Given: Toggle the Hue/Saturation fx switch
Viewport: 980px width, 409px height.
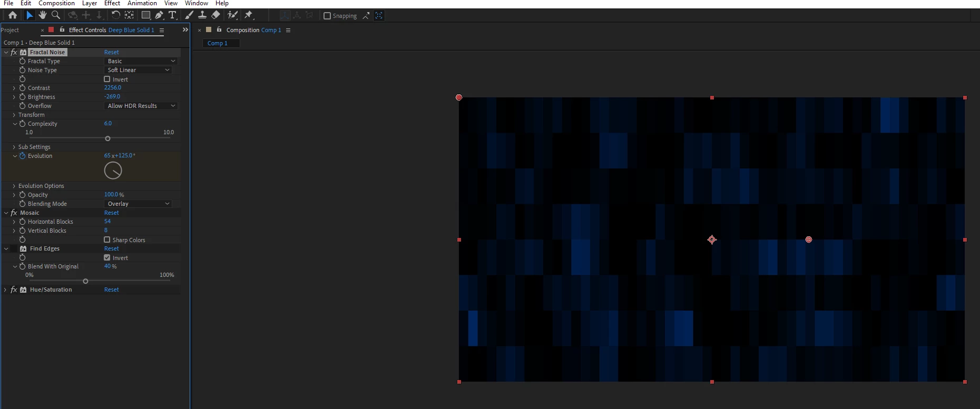Looking at the screenshot, I should pyautogui.click(x=14, y=290).
